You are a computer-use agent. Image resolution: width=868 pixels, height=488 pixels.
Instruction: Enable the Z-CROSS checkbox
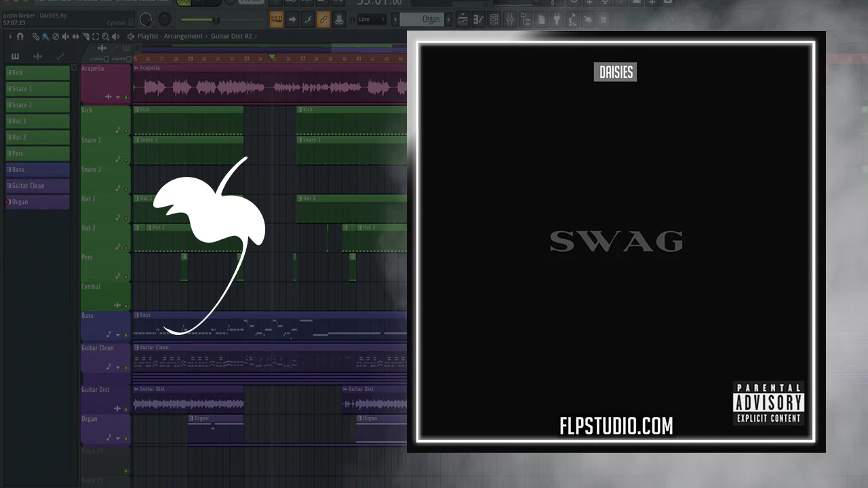click(106, 59)
